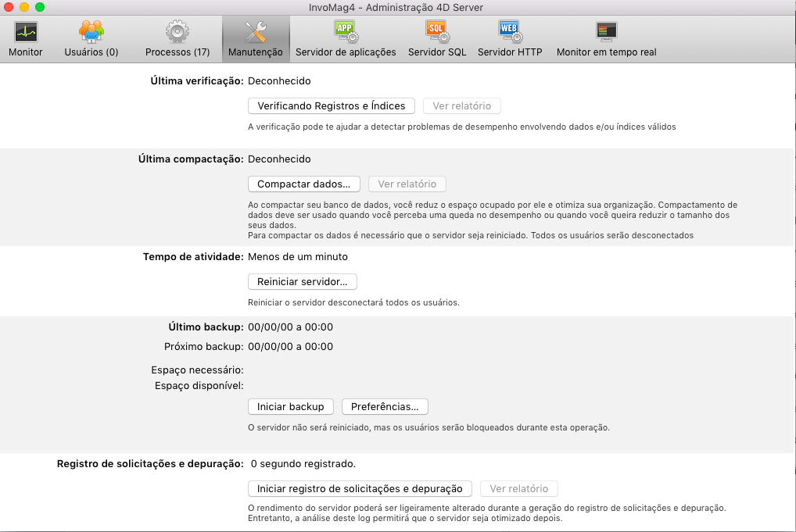Select the Processos (17) gear icon
The height and width of the screenshot is (532, 796).
click(177, 32)
